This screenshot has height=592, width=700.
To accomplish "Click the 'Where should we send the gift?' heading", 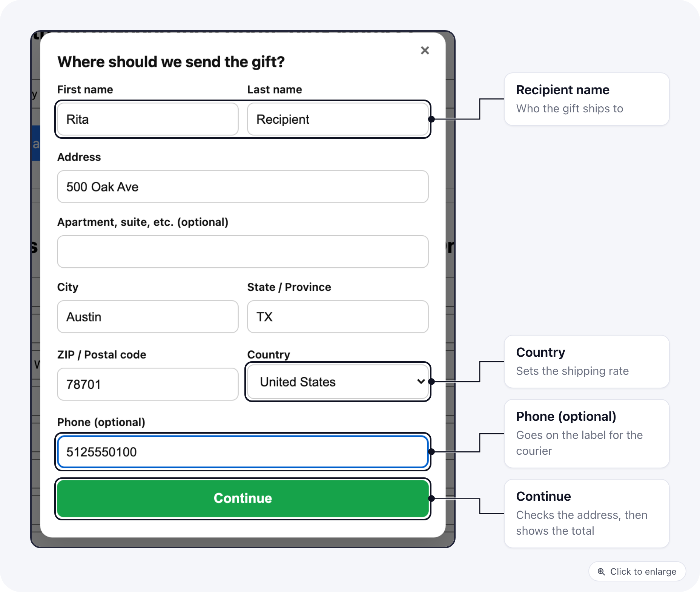I will [171, 62].
